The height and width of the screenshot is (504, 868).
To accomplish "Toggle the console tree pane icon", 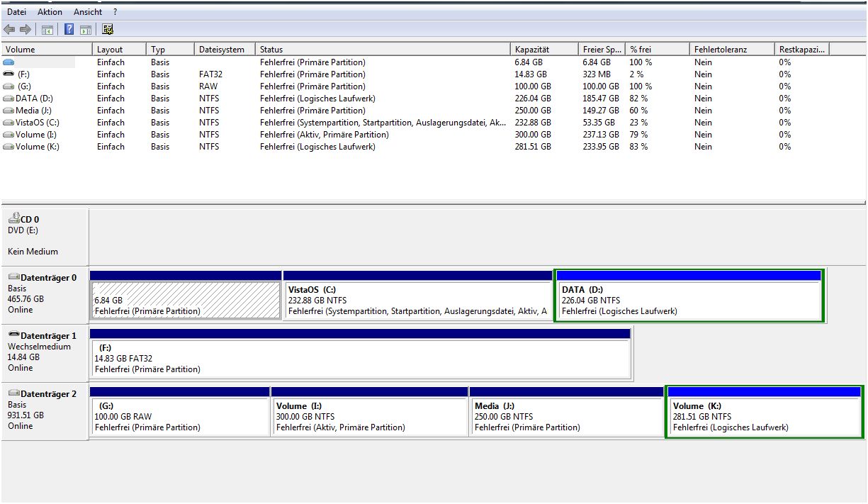I will click(47, 29).
